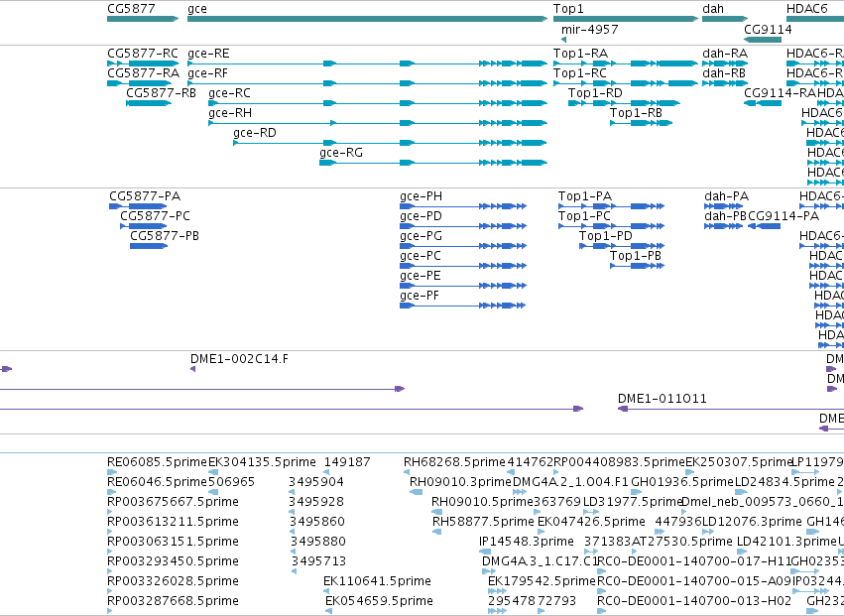844x616 pixels.
Task: Click the CG9114-PA protein label
Action: tap(784, 216)
